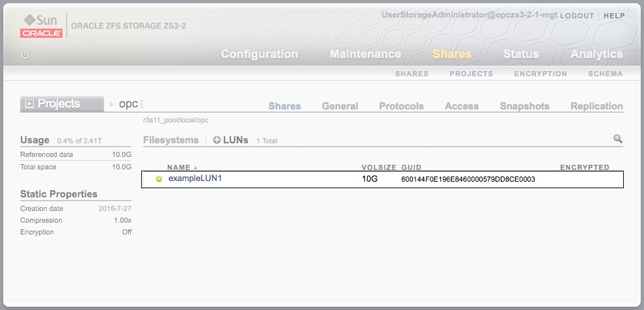Go to the PROJECTS submenu

471,74
